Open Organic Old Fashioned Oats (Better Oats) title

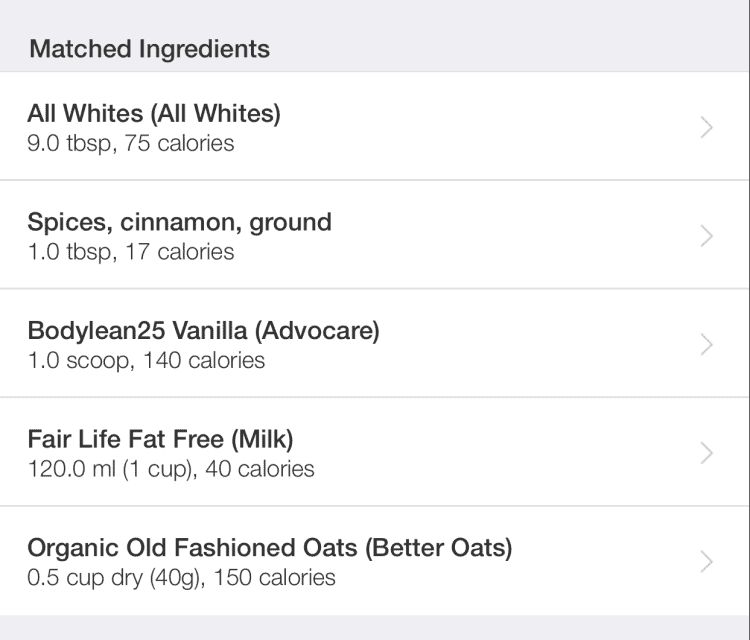pos(269,548)
